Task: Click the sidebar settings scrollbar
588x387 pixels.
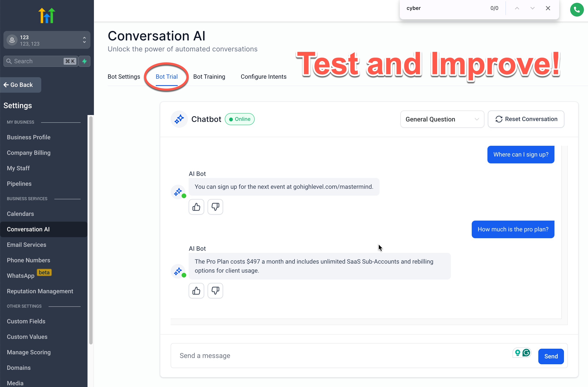Action: pyautogui.click(x=91, y=230)
